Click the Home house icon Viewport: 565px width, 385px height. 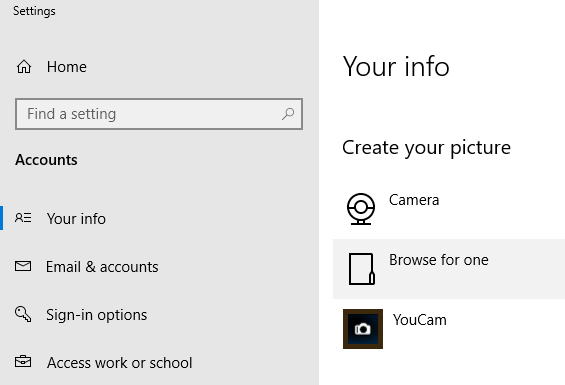tap(24, 67)
